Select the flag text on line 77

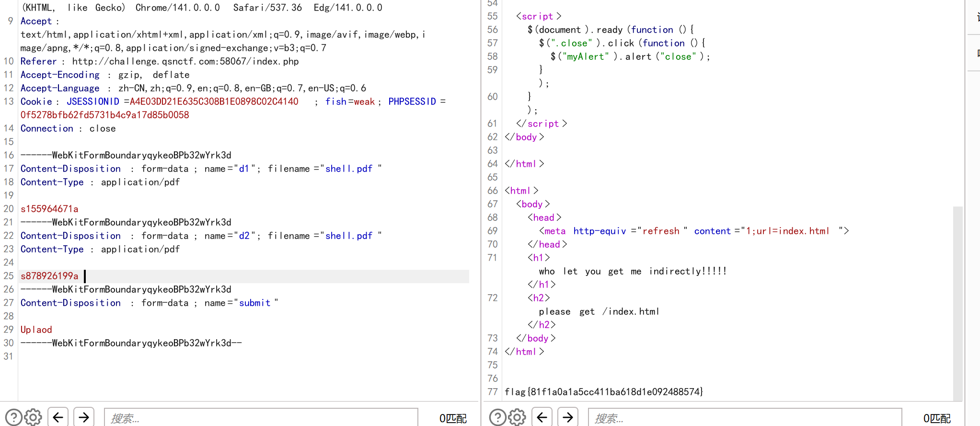604,392
